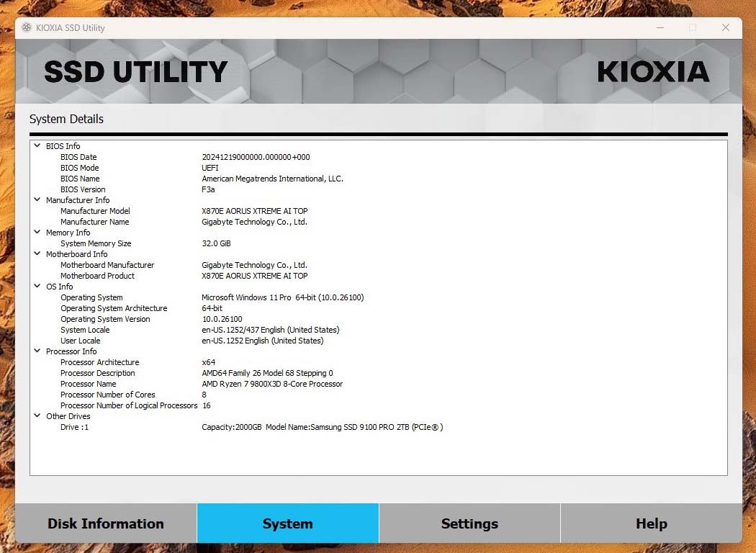Select the Motherboard Manufacturer row
756x553 pixels.
point(379,265)
